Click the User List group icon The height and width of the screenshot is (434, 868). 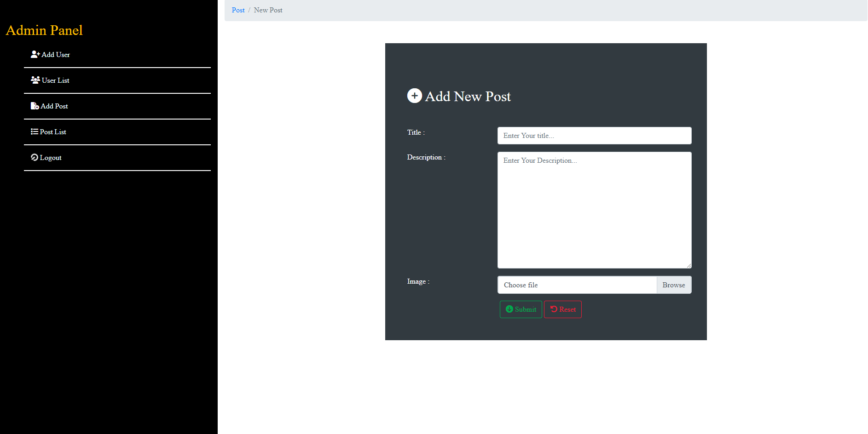click(35, 80)
